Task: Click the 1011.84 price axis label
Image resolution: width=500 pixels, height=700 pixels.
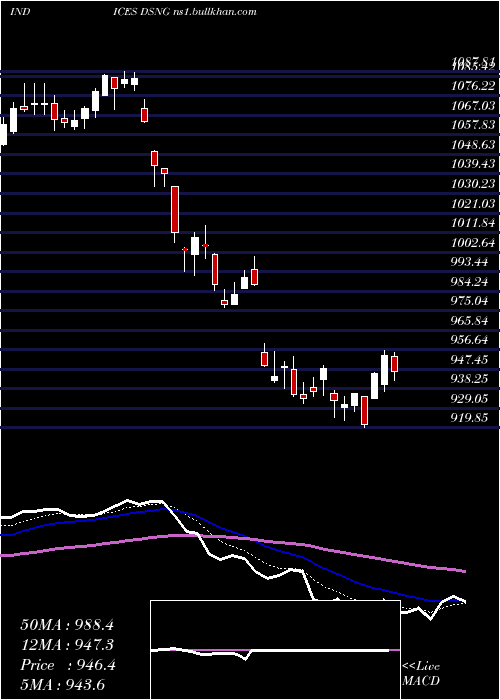Action: tap(473, 223)
